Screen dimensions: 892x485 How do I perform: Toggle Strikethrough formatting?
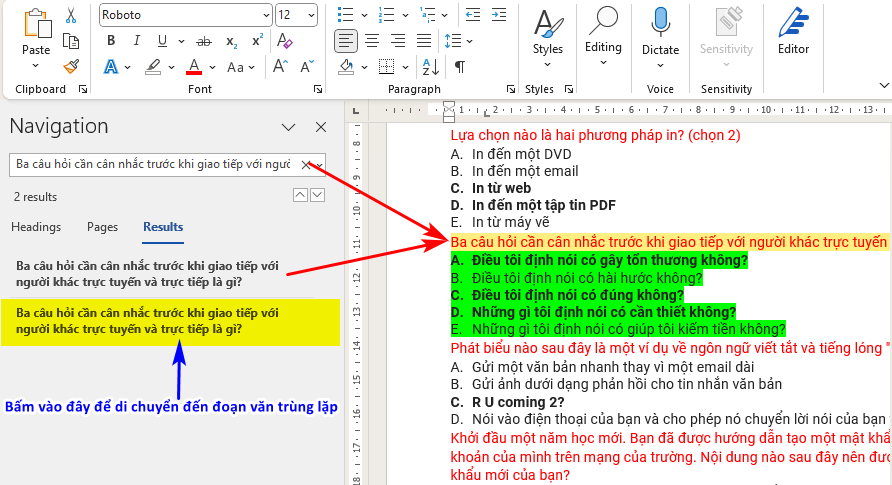tap(204, 41)
